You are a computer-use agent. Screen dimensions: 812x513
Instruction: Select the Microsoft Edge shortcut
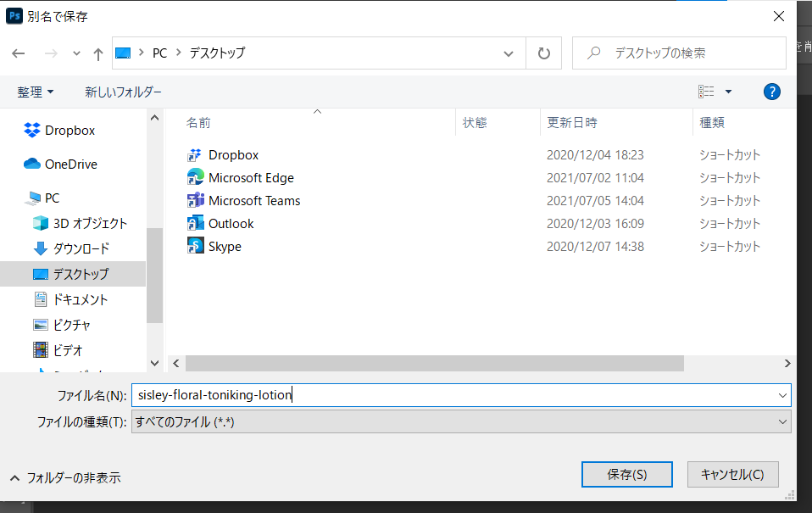251,178
